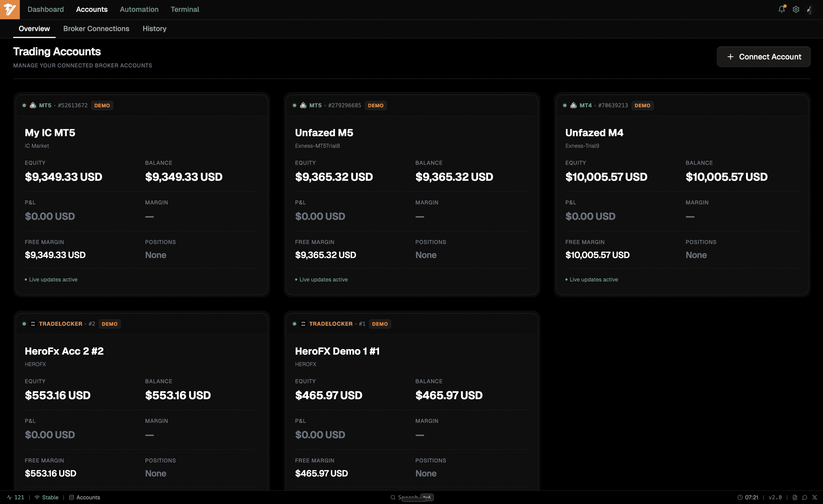The image size is (823, 504).
Task: Click the latency indicator showing 121
Action: point(16,497)
